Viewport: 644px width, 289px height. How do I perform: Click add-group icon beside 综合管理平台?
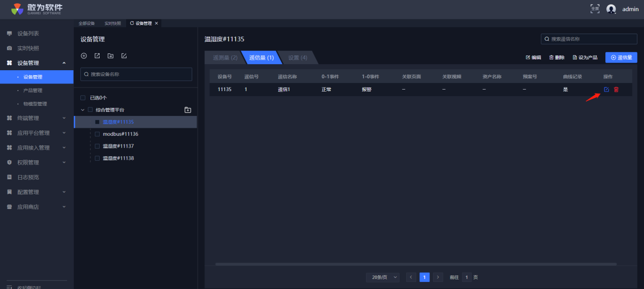tap(188, 110)
